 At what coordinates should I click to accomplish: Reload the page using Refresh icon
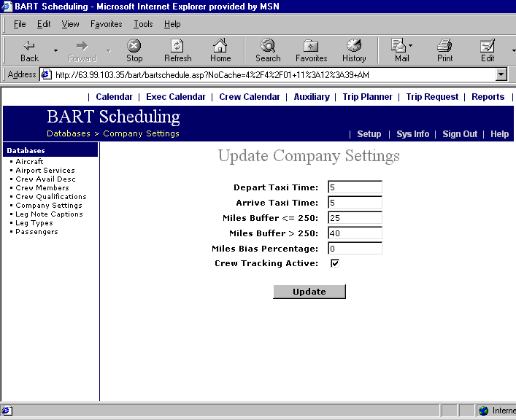pos(177,50)
